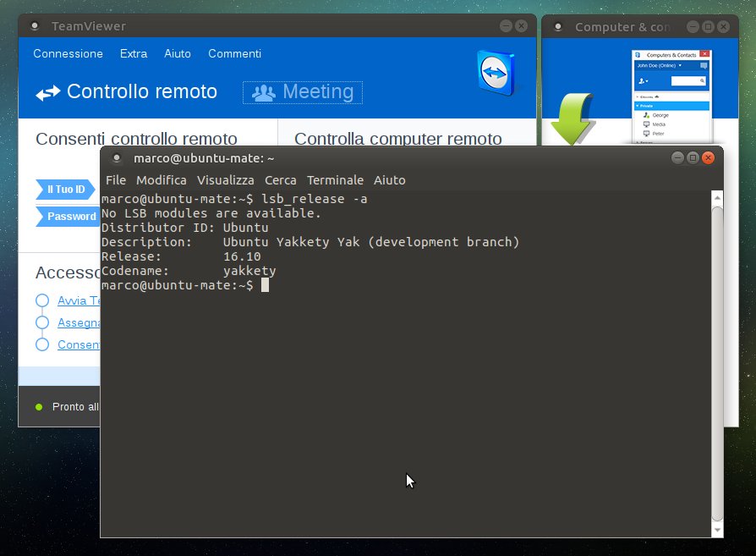Open the File menu in the terminal
The image size is (756, 556).
[116, 180]
